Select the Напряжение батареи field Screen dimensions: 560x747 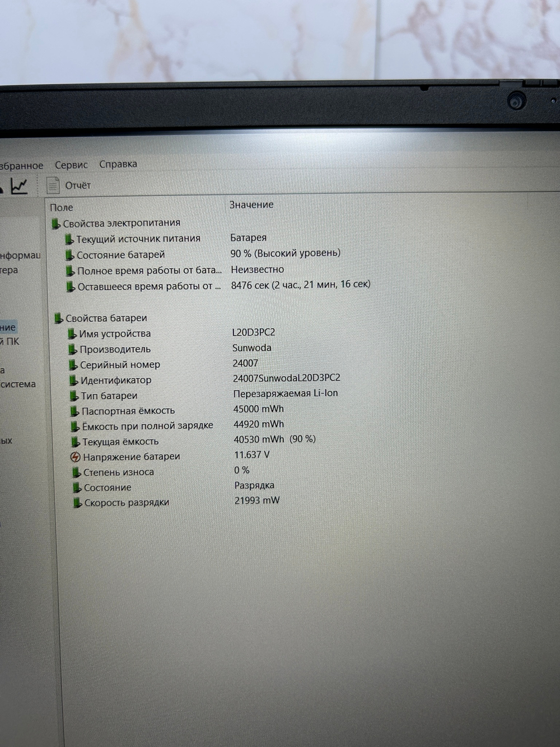tap(132, 457)
